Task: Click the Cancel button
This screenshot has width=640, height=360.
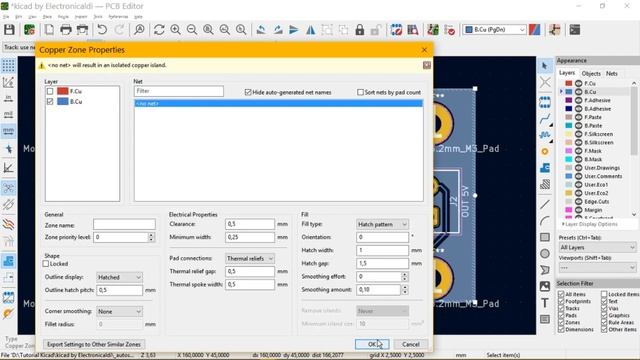Action: [411, 344]
